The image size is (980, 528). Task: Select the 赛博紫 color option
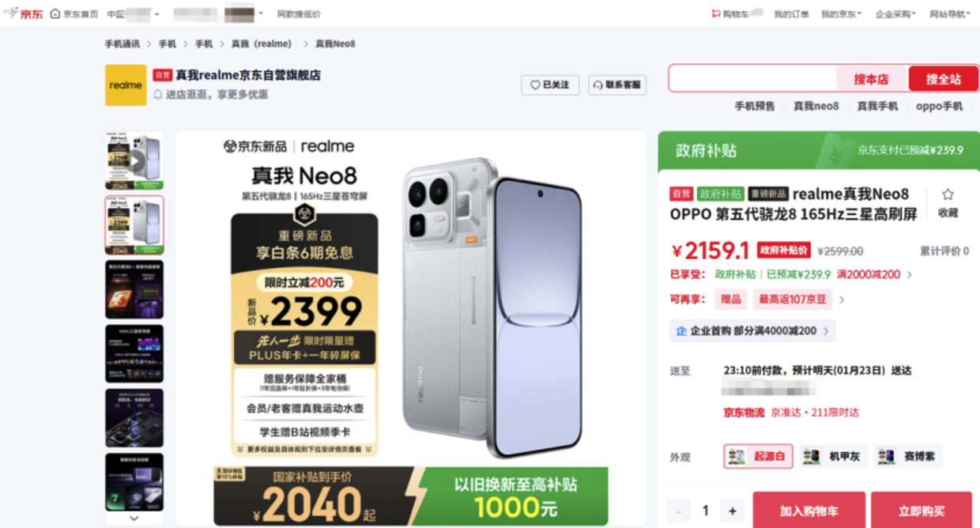(x=908, y=456)
